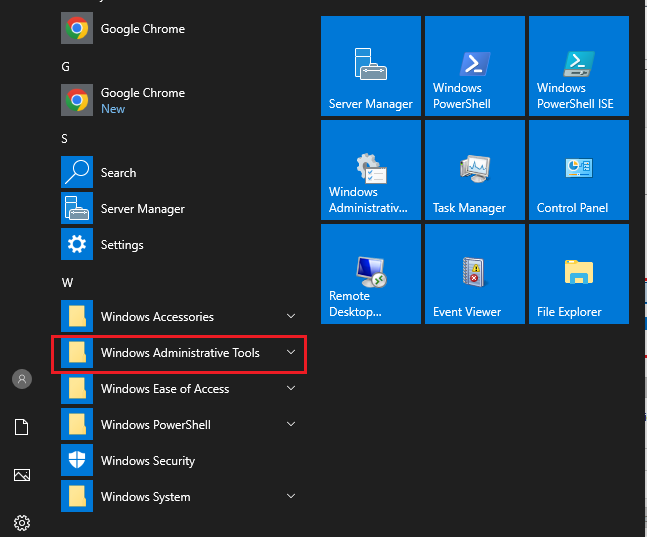Click the user account icon in sidebar
The height and width of the screenshot is (537, 647).
pos(22,379)
